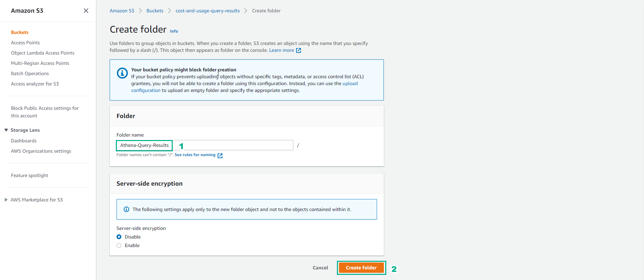
Task: Click the Info link beside Create folder
Action: 174,31
